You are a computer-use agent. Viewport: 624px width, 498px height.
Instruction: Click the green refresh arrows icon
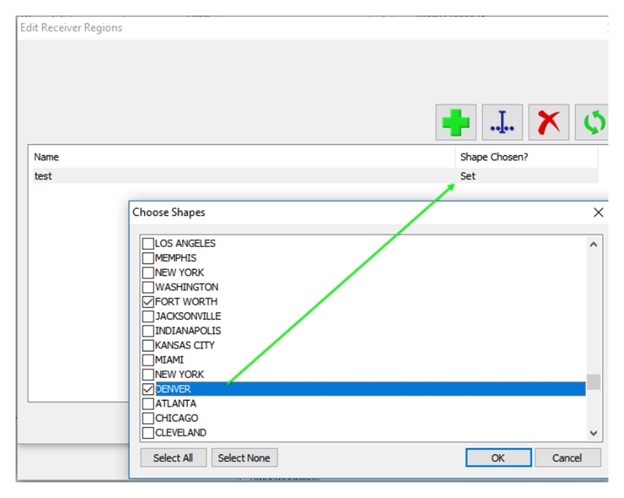tap(593, 122)
